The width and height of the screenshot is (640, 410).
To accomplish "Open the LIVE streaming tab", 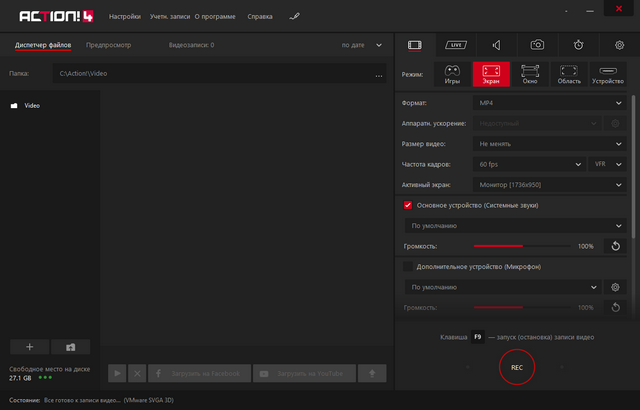I will (x=456, y=45).
